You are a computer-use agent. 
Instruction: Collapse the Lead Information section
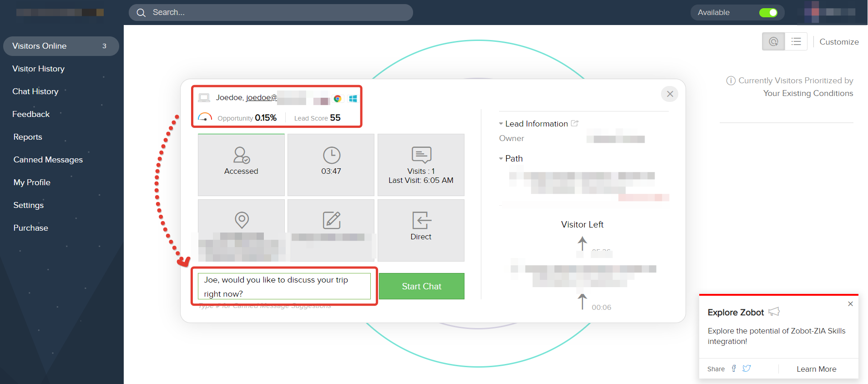[x=501, y=124]
